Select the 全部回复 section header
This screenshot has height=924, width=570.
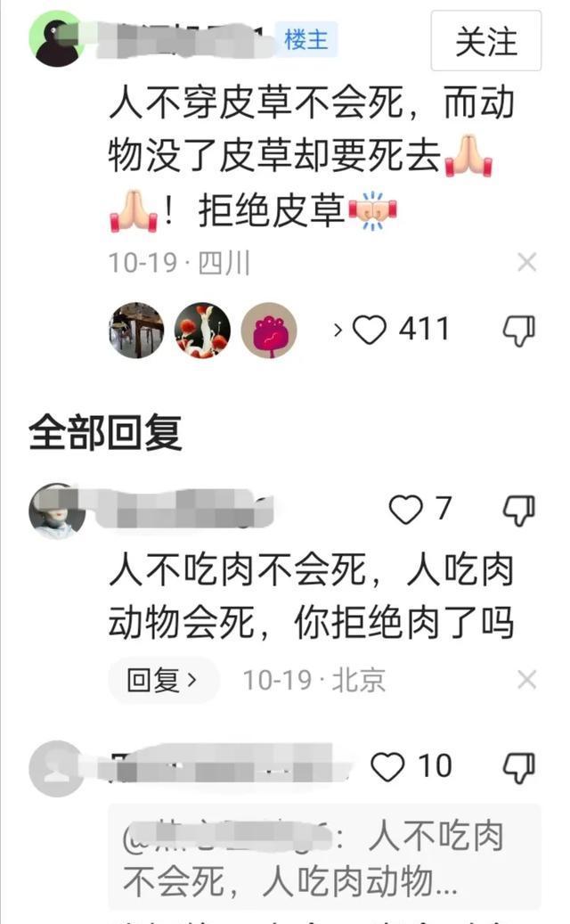click(x=105, y=432)
